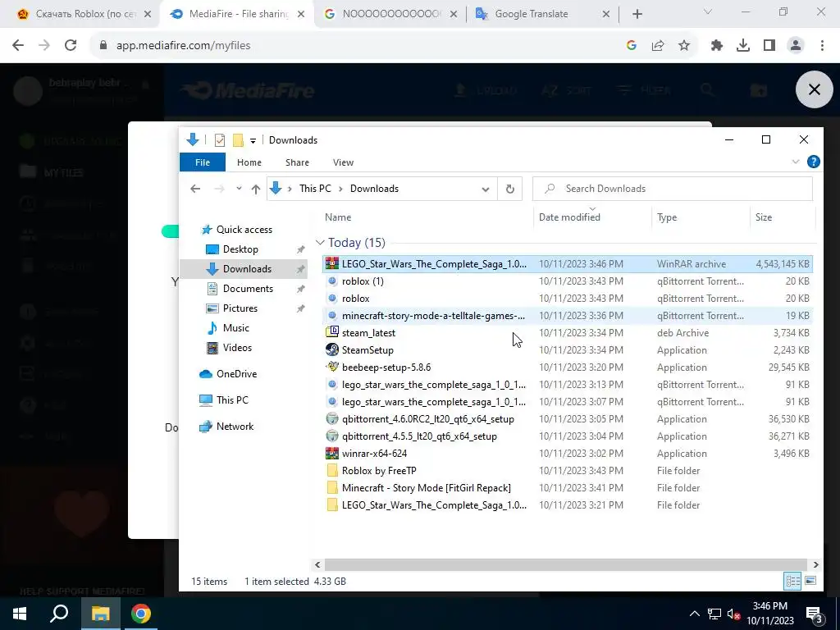Image resolution: width=840 pixels, height=630 pixels.
Task: Select Documents in navigation pane
Action: [x=248, y=288]
